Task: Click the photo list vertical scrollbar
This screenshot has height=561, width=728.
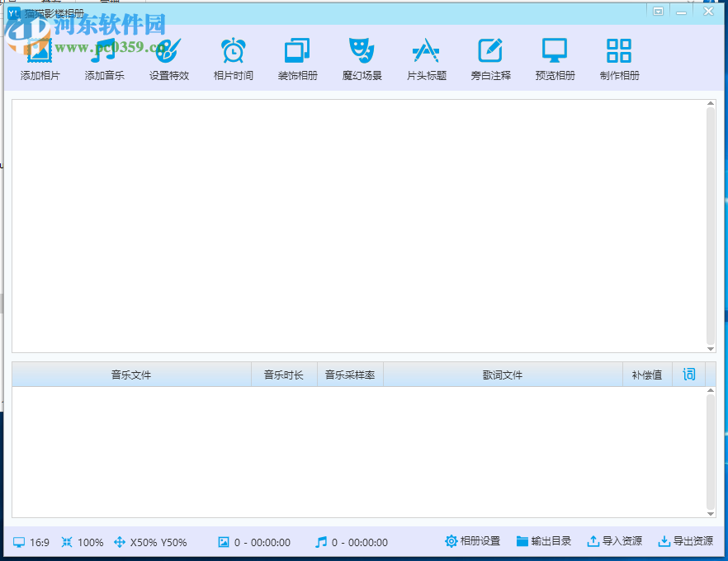Action: coord(711,226)
